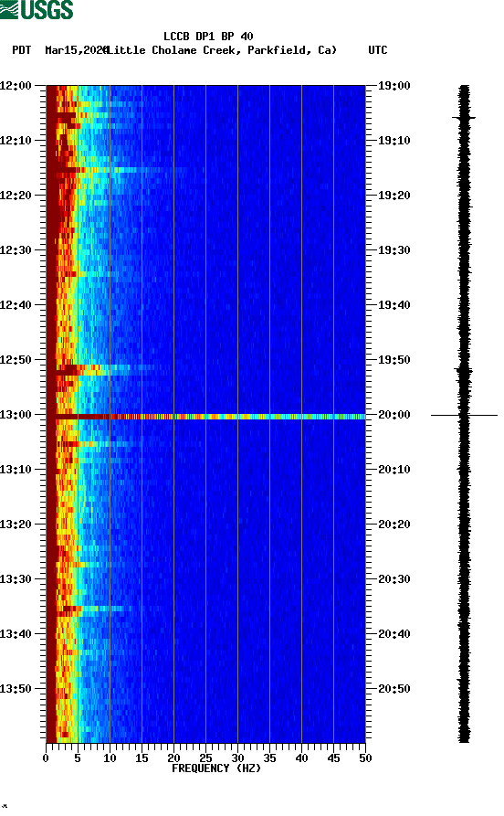Click the 'FREQUENCY (HZ)' axis label
Screen dimensions: 504x816
[x=216, y=768]
